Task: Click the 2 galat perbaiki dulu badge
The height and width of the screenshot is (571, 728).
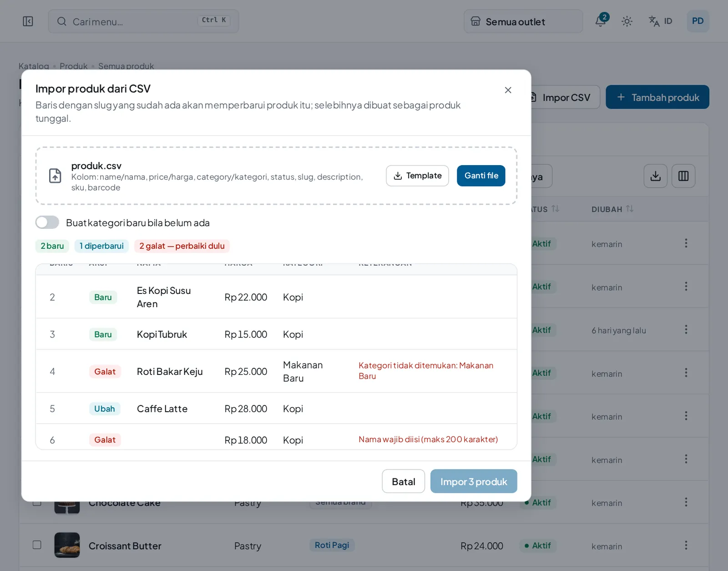Action: coord(182,246)
